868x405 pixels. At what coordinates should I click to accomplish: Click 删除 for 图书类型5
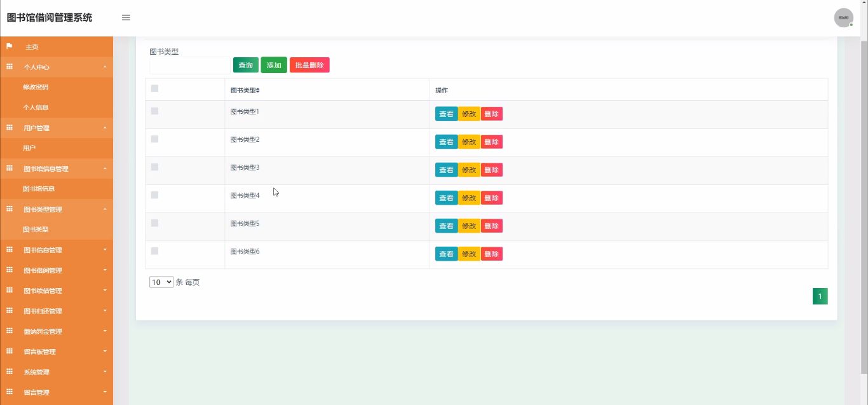pyautogui.click(x=492, y=226)
